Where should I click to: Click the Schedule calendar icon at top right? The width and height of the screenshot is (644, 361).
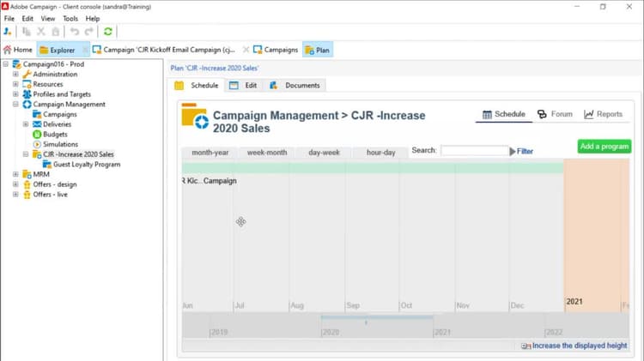(487, 114)
